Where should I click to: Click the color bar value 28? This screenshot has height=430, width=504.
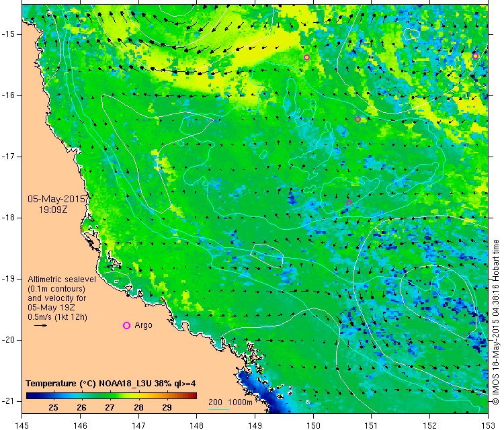click(138, 408)
